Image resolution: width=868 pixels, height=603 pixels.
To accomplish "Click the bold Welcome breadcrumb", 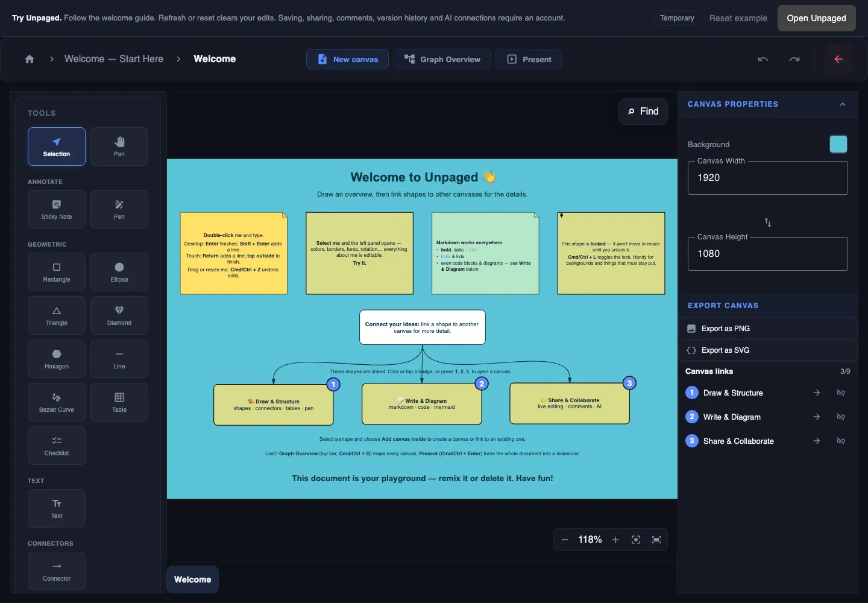I will (x=215, y=59).
